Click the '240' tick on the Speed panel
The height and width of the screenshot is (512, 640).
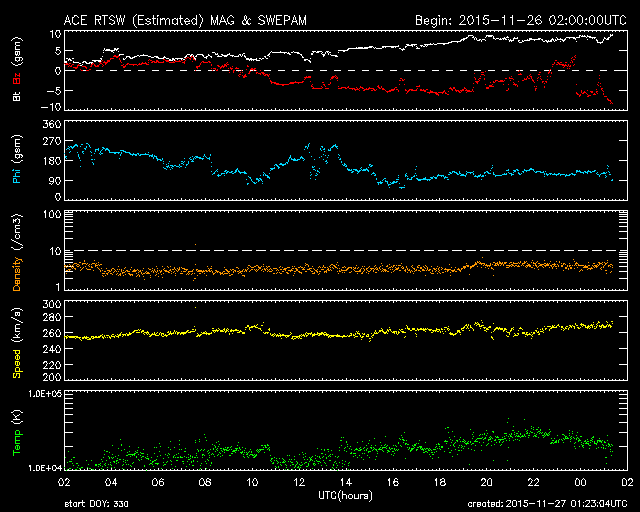(52, 349)
